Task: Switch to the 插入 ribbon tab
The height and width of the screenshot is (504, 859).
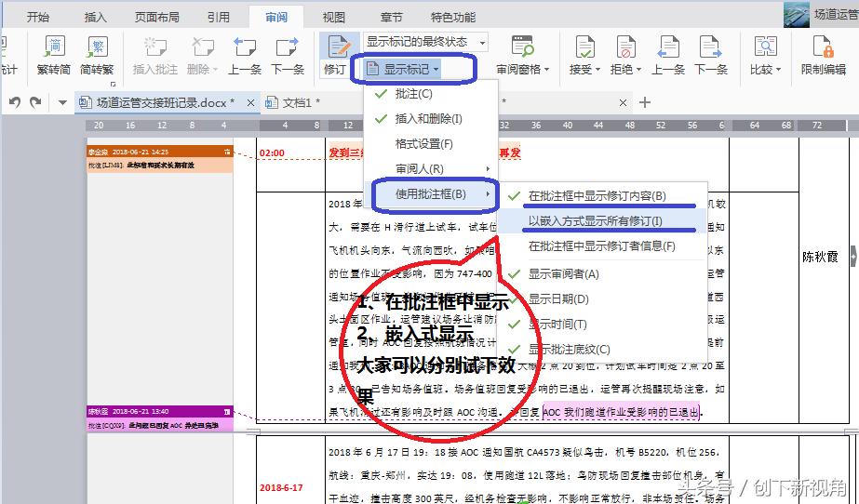Action: pos(95,18)
